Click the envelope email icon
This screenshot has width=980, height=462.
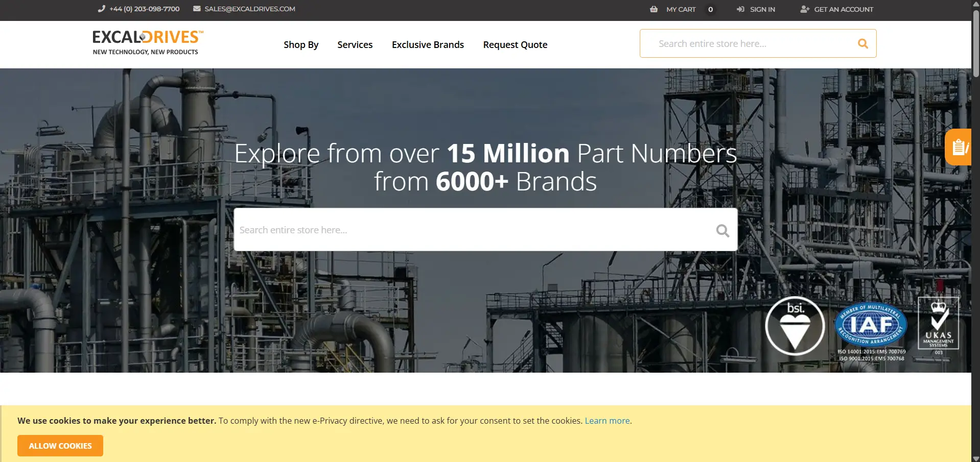197,9
